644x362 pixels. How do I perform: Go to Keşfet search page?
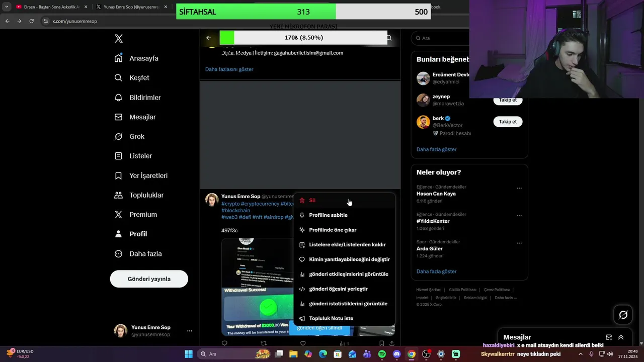pyautogui.click(x=132, y=78)
